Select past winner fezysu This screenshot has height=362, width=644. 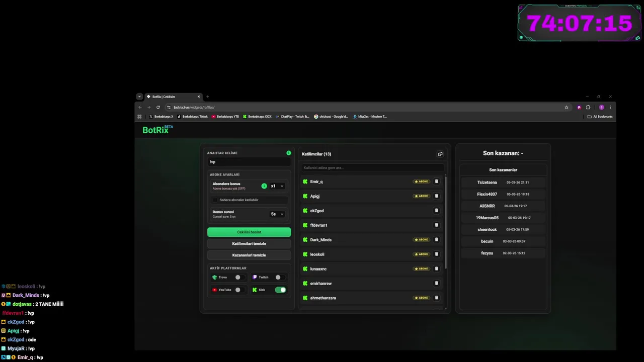point(503,253)
